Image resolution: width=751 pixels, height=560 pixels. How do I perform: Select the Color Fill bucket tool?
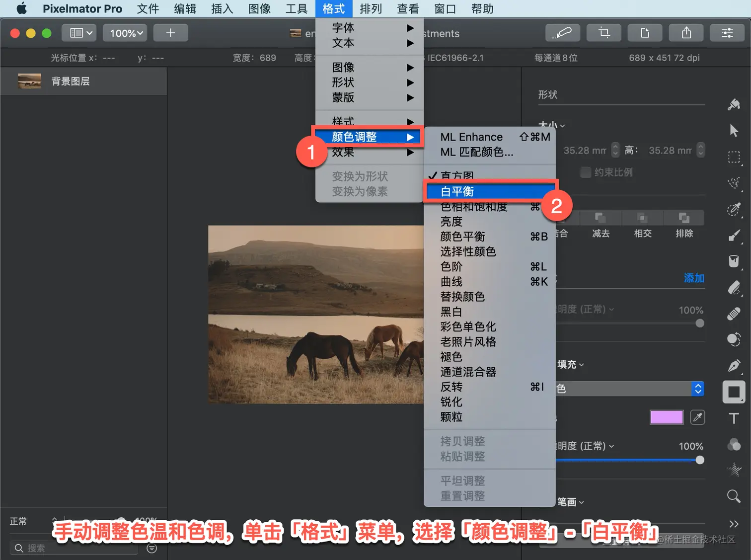[x=734, y=261]
